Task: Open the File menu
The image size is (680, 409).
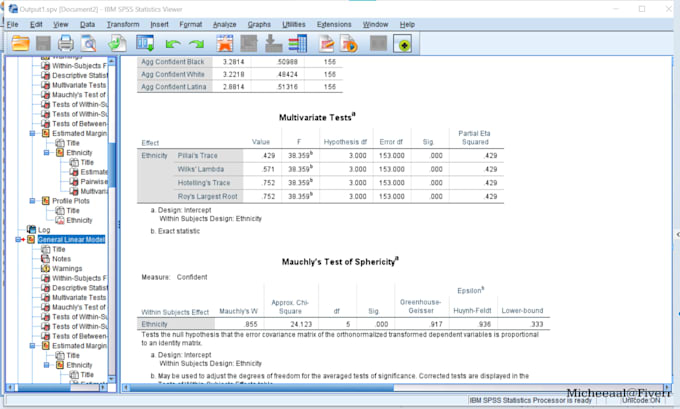Action: tap(13, 24)
